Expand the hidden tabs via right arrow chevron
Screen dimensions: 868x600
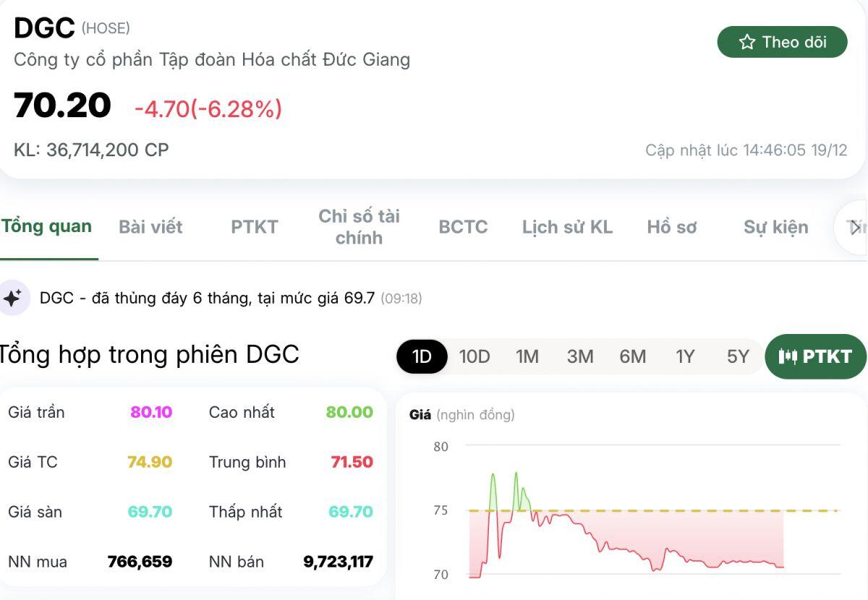tap(856, 227)
